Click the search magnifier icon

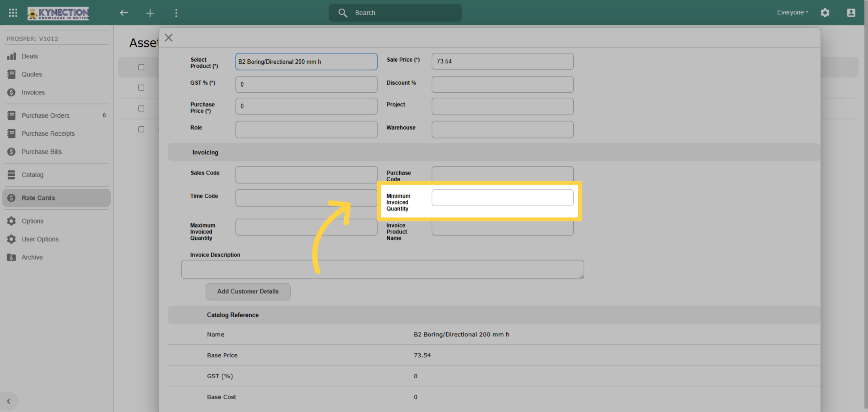342,13
